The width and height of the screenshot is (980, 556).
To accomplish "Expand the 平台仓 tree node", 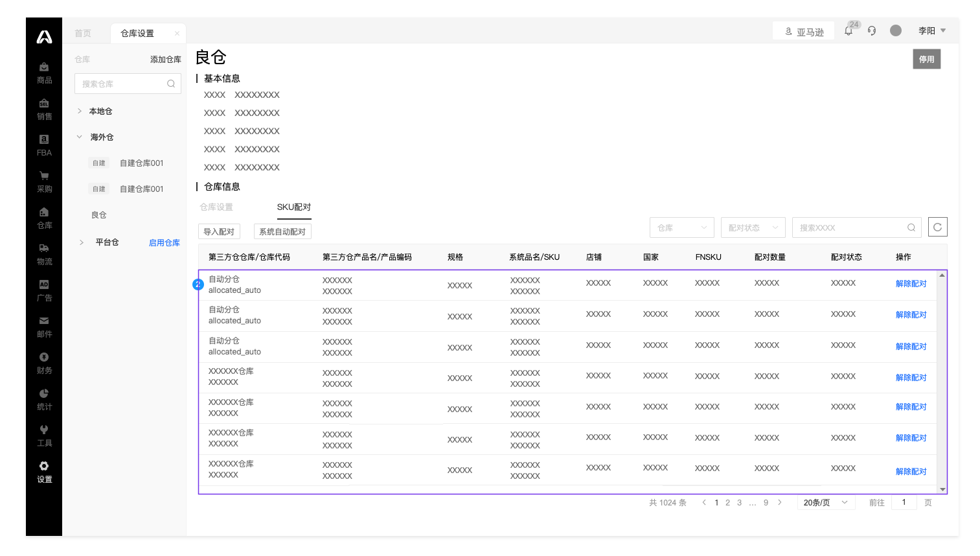I will click(x=82, y=242).
